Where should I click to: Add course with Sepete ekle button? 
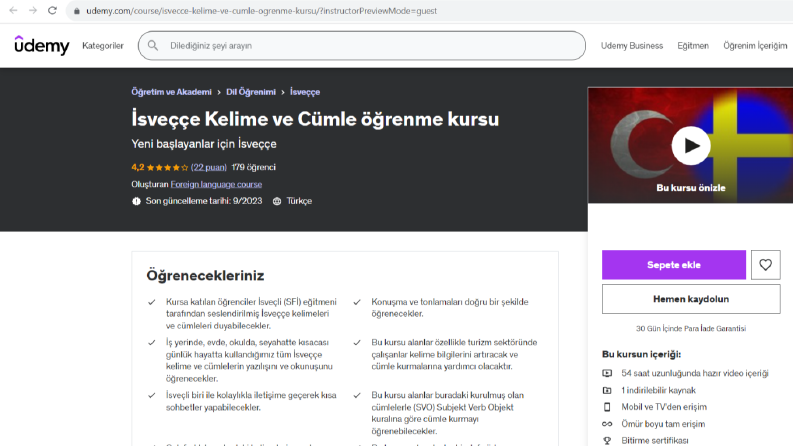point(674,265)
